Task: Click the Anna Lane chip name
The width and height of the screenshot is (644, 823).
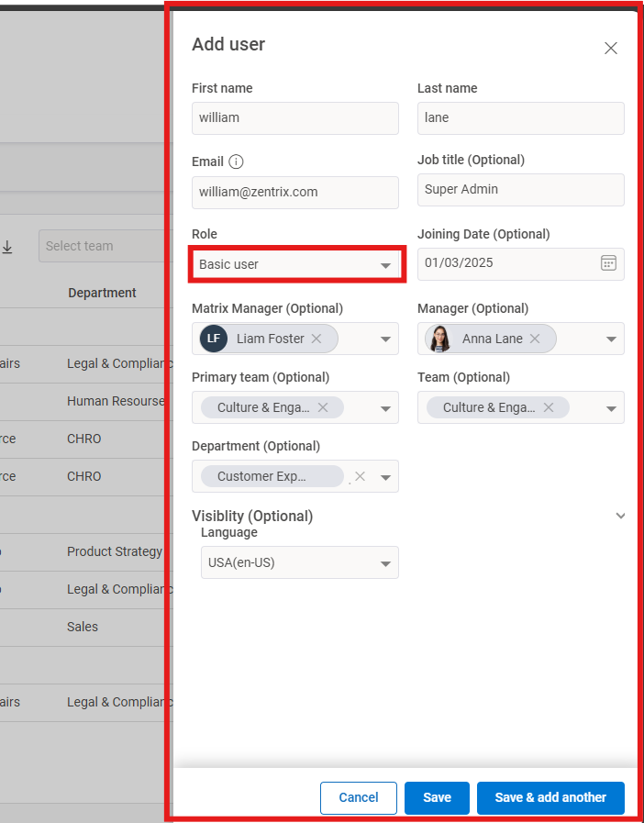Action: pyautogui.click(x=493, y=339)
